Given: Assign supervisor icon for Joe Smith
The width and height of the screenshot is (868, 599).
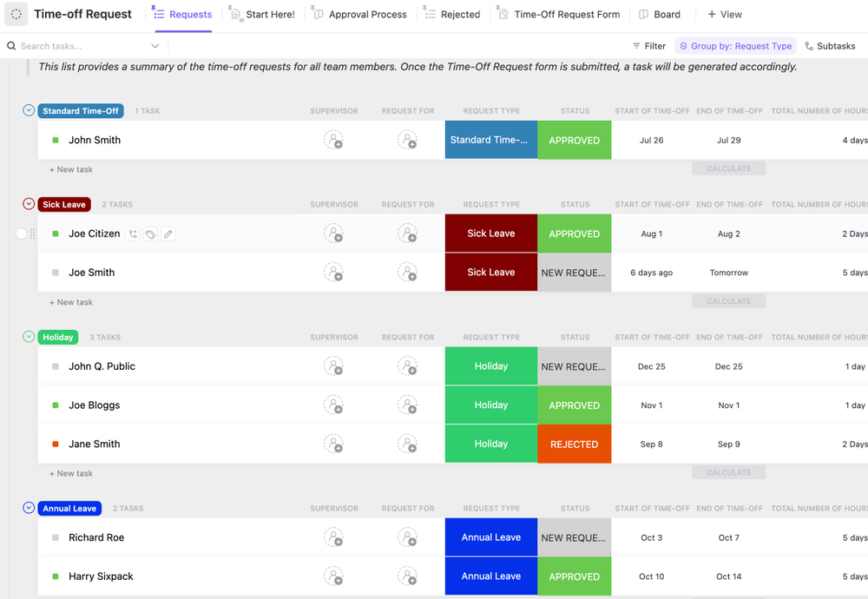Looking at the screenshot, I should (333, 273).
